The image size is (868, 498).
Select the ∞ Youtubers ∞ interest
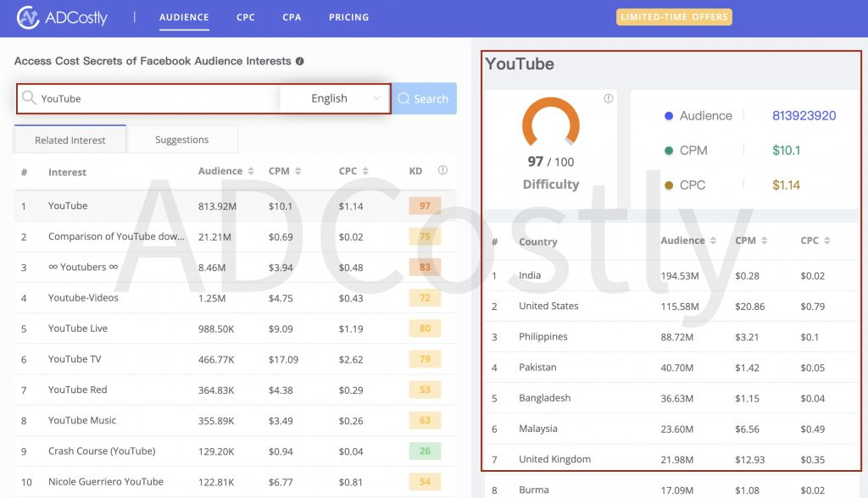point(236,268)
